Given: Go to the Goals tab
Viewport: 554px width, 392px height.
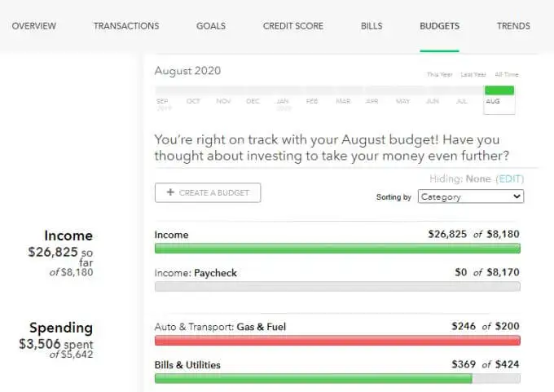Looking at the screenshot, I should (211, 26).
